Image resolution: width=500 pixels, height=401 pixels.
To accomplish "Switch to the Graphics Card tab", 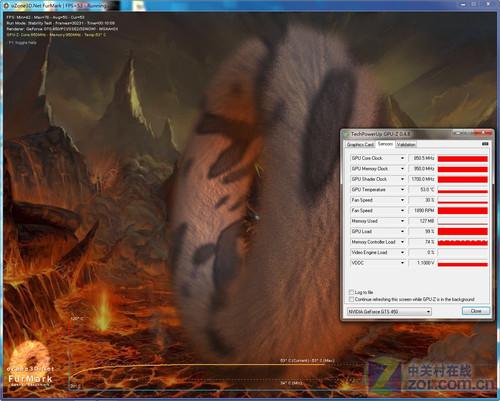I will point(360,144).
